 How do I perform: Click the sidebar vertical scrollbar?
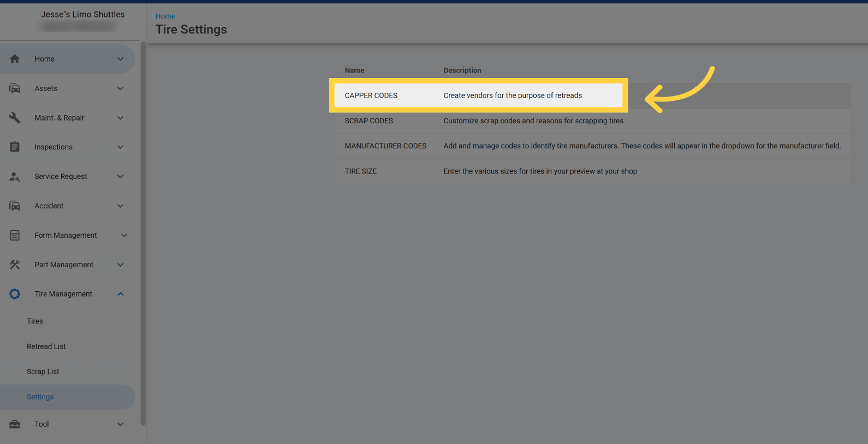pos(143,233)
